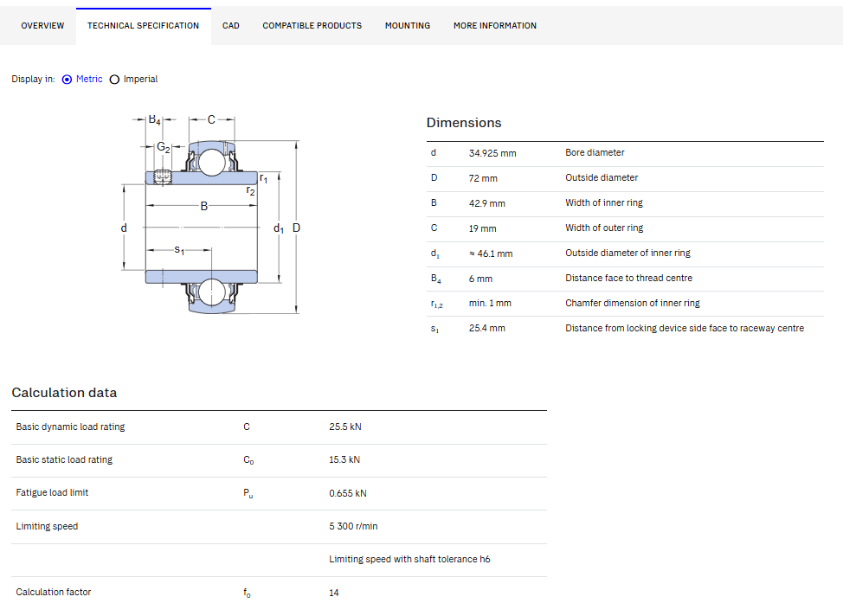The width and height of the screenshot is (843, 616).
Task: Click the s1 value 25.4 mm
Action: (x=486, y=328)
